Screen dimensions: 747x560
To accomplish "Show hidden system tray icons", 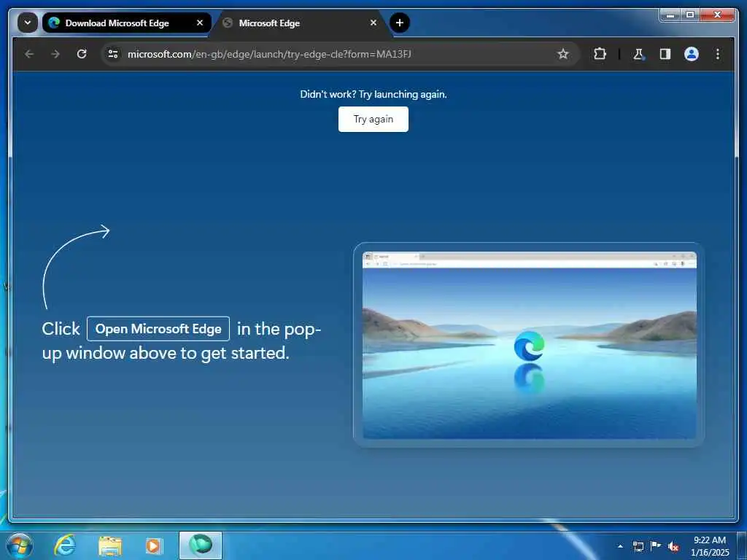I will point(620,546).
